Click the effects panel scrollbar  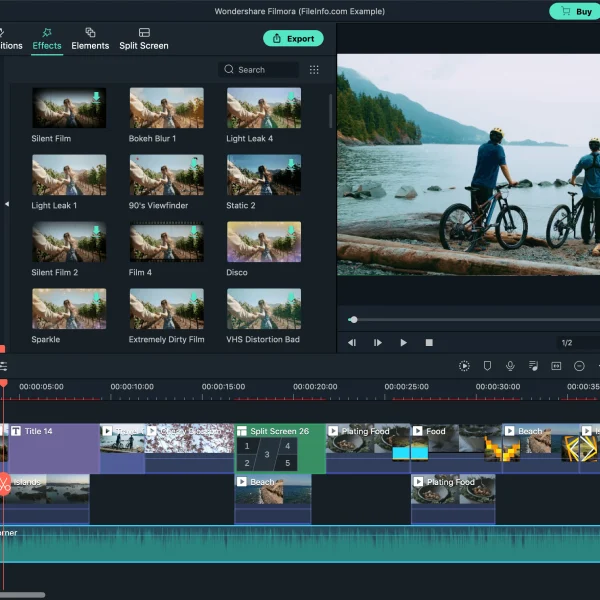tap(331, 111)
